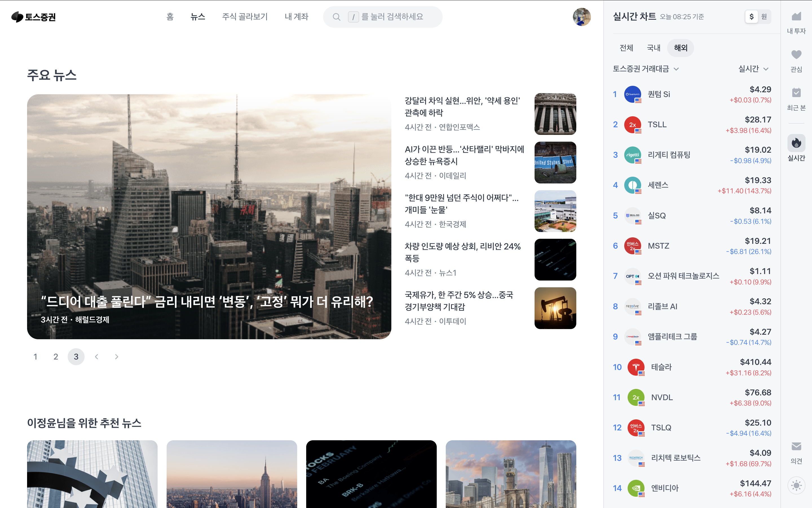Click the 오션 파워 테크놀로지스 logo

tap(632, 276)
